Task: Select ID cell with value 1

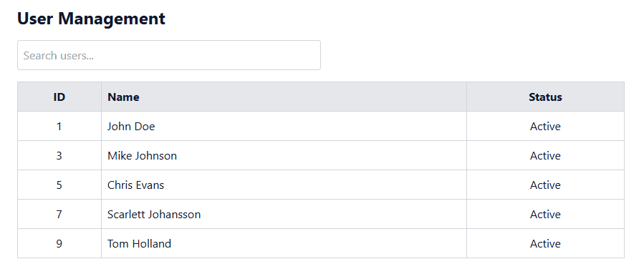Action: click(59, 127)
